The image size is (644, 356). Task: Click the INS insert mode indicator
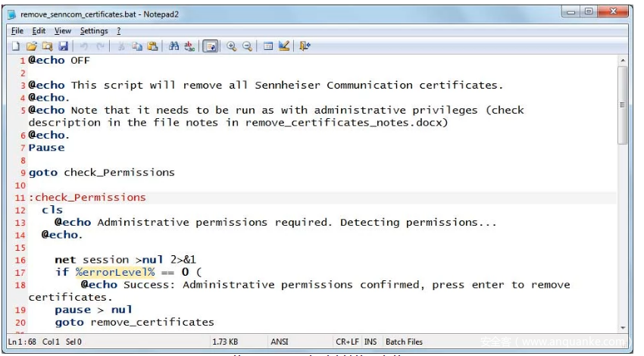(370, 342)
